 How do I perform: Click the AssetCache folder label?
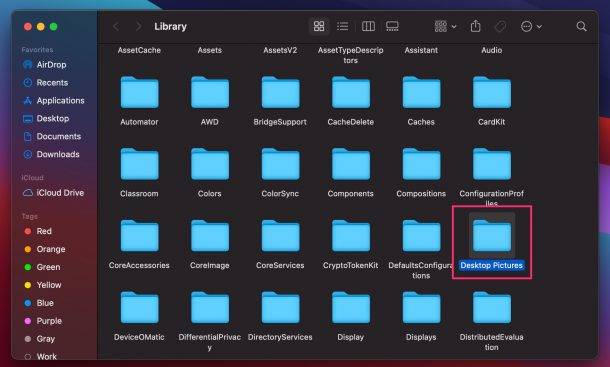coord(139,50)
